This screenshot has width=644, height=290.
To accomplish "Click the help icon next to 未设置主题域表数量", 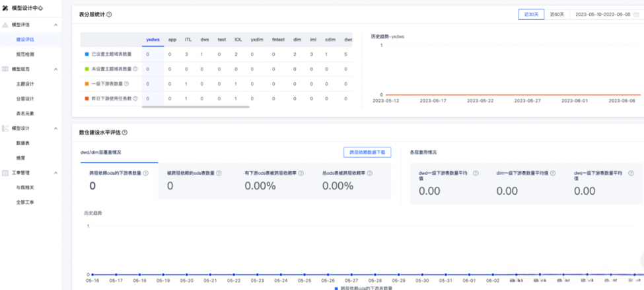I will (x=135, y=69).
